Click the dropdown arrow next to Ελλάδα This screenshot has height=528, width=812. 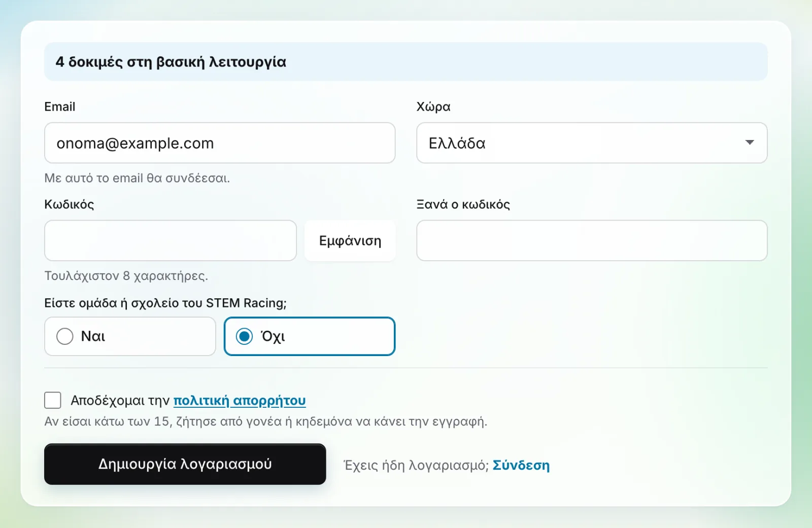[750, 143]
